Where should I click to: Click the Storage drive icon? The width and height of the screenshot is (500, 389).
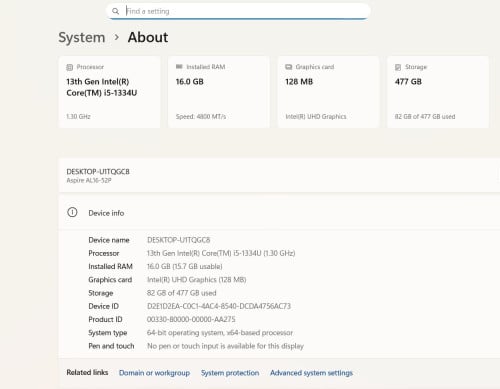click(x=398, y=67)
